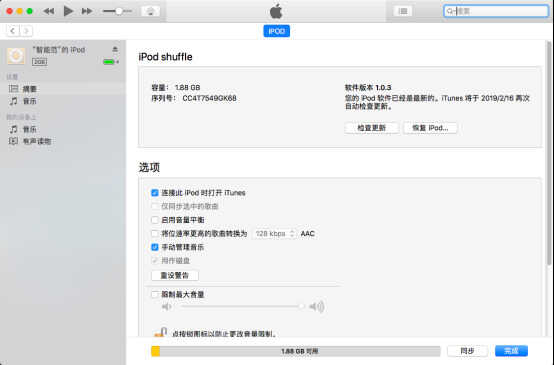The image size is (554, 365).
Task: Open the AirPlay output icon
Action: 151,11
